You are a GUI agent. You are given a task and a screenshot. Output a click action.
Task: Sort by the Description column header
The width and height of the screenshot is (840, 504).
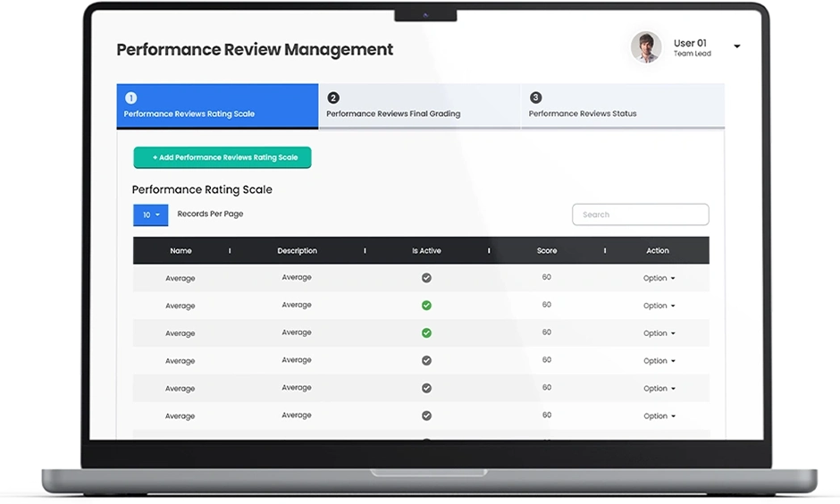(298, 251)
